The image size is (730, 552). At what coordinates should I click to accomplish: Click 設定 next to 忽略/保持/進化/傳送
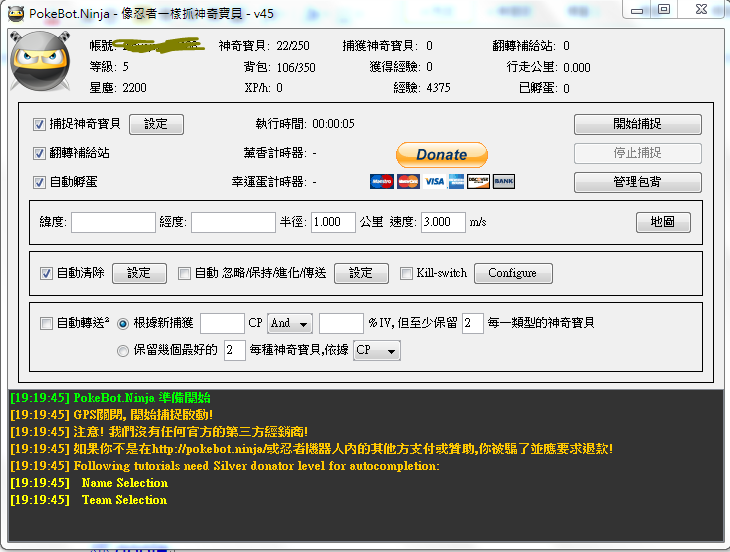pos(361,273)
